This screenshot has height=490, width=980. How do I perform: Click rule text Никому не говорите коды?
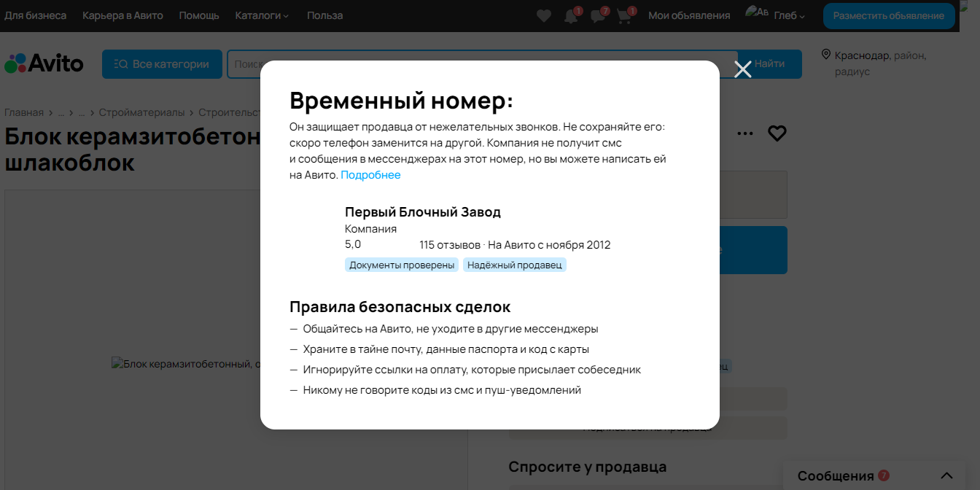click(442, 390)
